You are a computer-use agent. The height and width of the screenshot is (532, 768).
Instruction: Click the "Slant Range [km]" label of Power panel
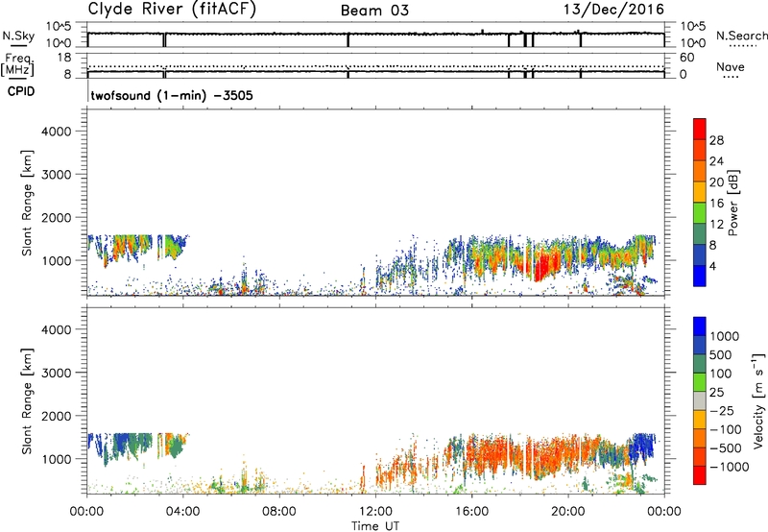coord(27,203)
